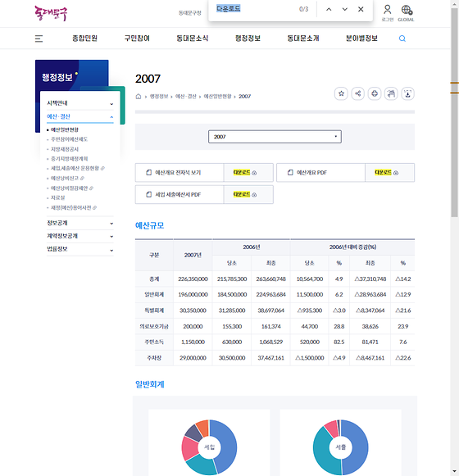Open the 구민참여 top menu
This screenshot has width=459, height=476.
click(x=137, y=39)
